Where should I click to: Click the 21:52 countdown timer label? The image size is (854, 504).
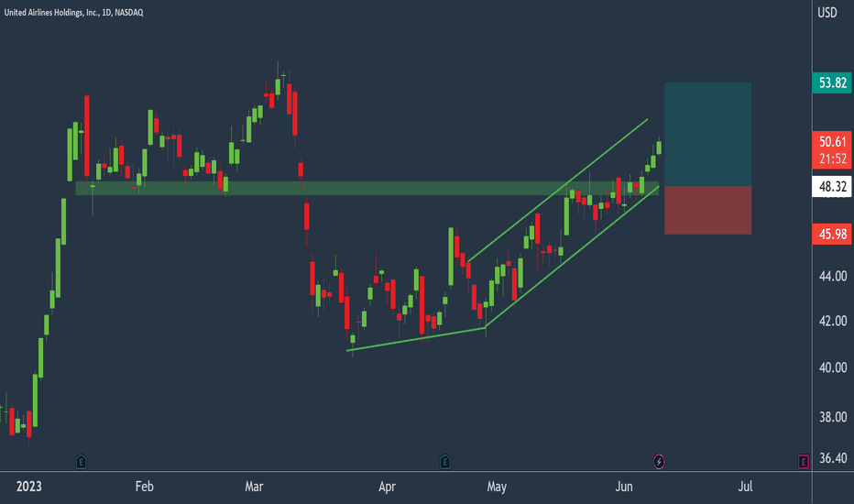(832, 159)
